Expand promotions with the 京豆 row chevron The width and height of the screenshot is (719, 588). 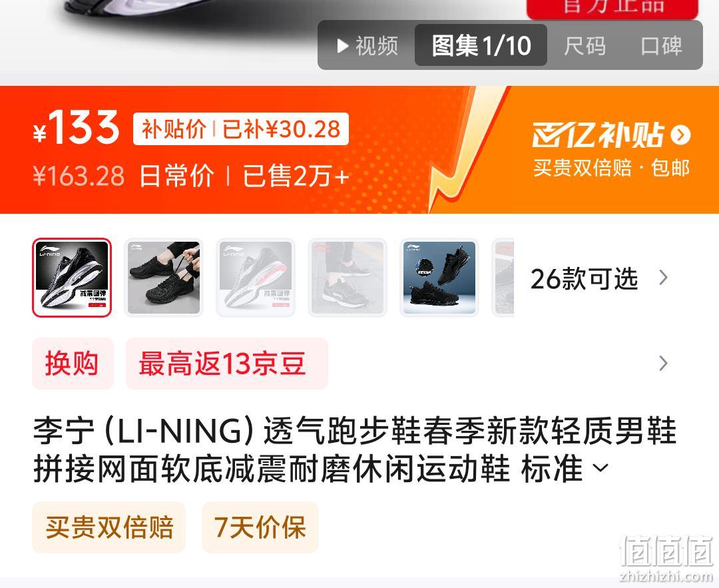[x=663, y=364]
